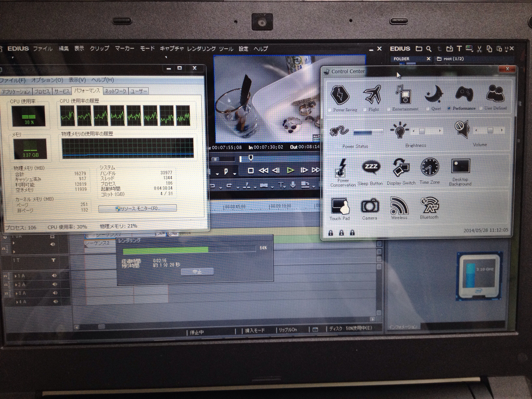
Task: Click the リソース モニター(R) button
Action: click(x=138, y=208)
